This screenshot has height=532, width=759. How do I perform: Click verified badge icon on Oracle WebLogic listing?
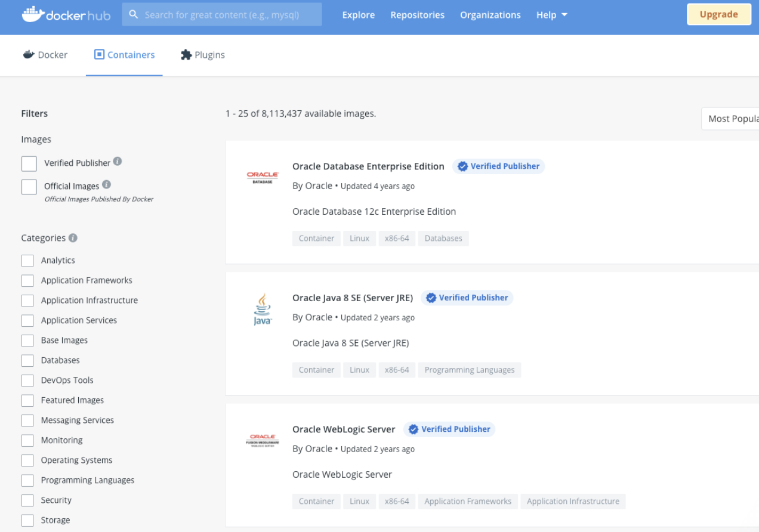point(414,429)
